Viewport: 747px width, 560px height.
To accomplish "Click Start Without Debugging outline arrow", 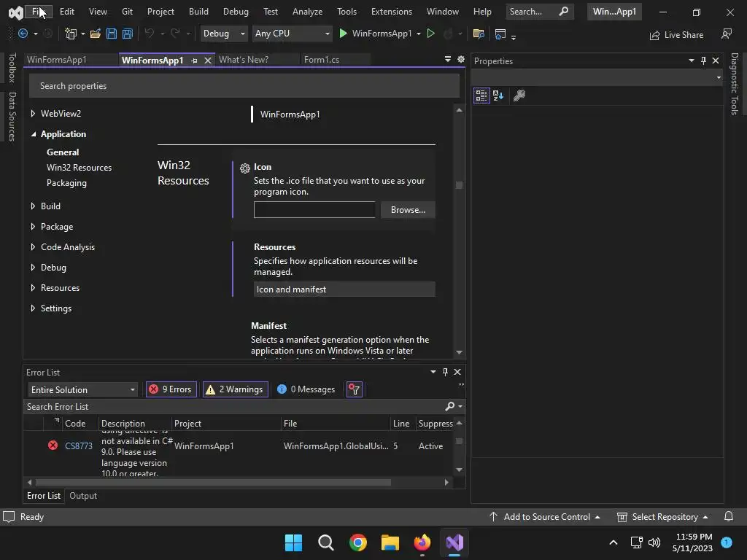I will (430, 34).
